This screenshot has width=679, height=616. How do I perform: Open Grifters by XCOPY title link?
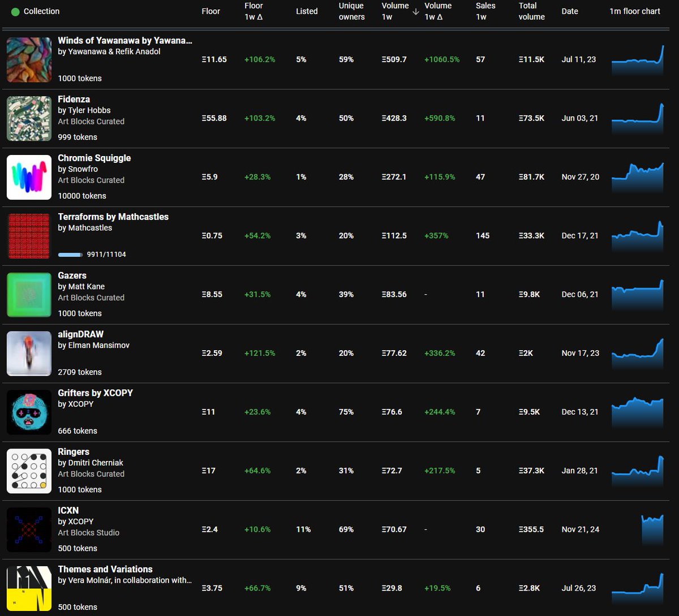(96, 394)
